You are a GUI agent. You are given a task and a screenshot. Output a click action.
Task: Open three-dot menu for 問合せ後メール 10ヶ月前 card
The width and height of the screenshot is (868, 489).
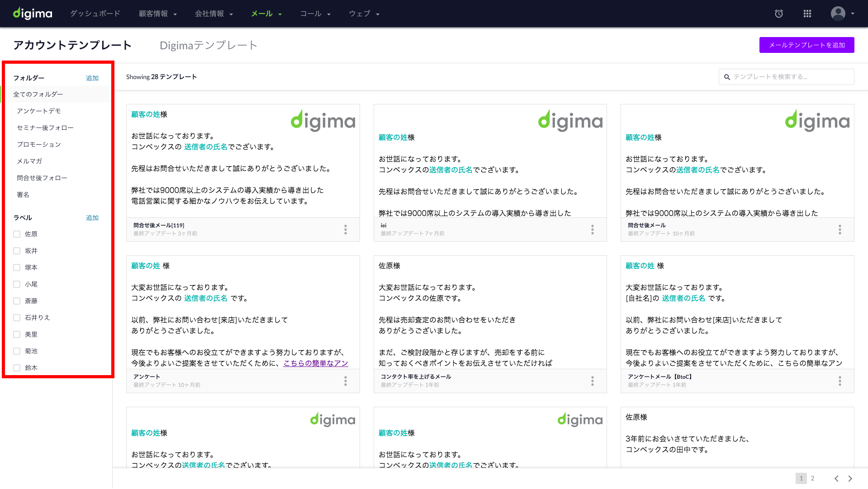coord(840,230)
